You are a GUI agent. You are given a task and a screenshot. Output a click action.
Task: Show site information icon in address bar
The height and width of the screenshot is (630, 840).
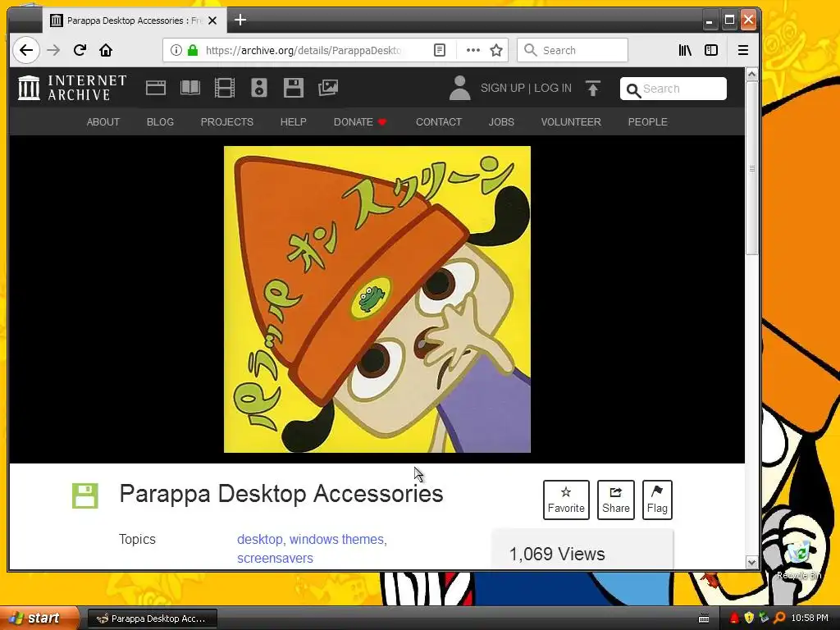coord(176,50)
